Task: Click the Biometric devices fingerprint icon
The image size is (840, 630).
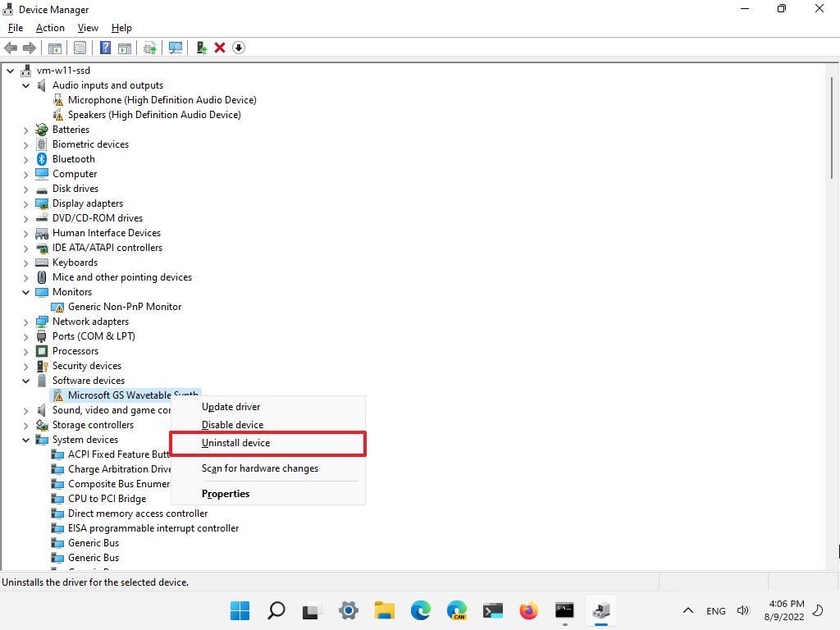Action: point(42,144)
